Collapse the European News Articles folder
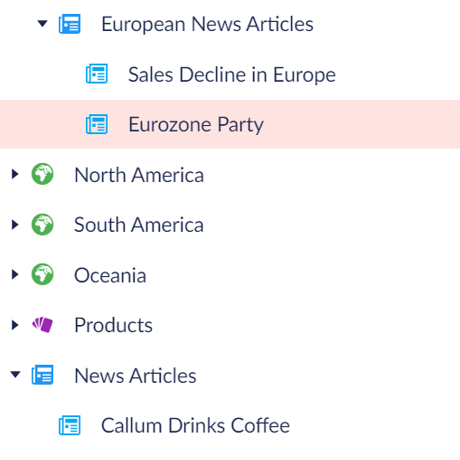The image size is (460, 460). coord(42,24)
